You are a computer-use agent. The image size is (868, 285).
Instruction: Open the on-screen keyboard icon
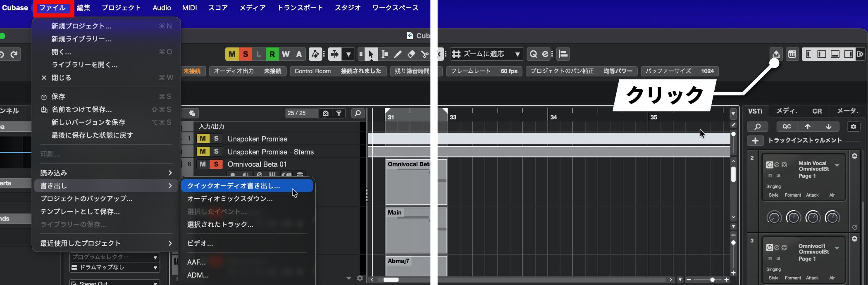[792, 54]
